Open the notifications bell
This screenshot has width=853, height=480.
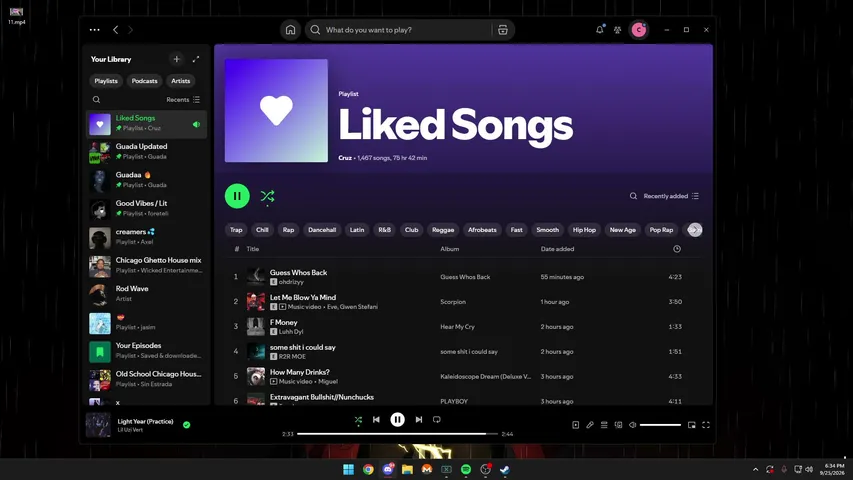599,30
